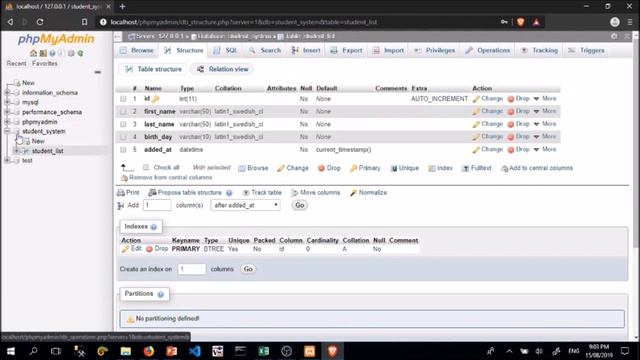Screen dimensions: 640x360
Task: Open the More dropdown for the id row
Action: pyautogui.click(x=545, y=99)
